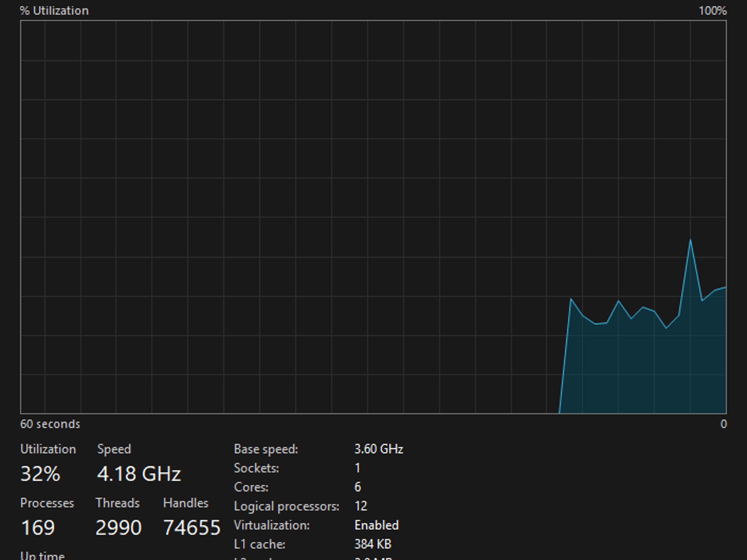The image size is (747, 560).
Task: Click the Base speed label
Action: coord(266,449)
